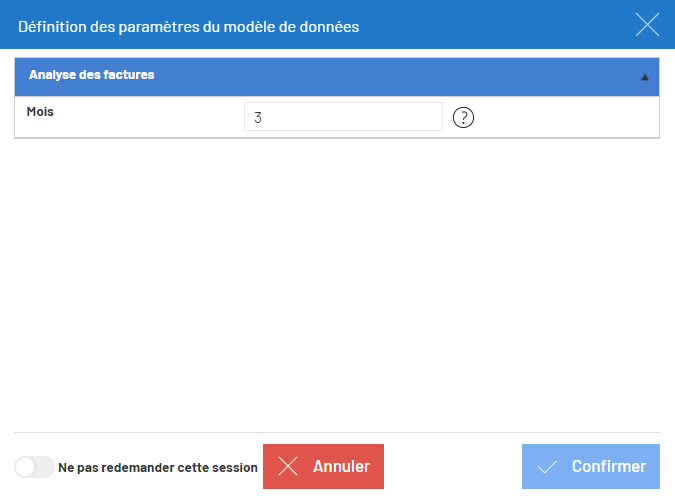Click the dialog title Définition des paramètres
This screenshot has height=499, width=675.
tap(189, 27)
